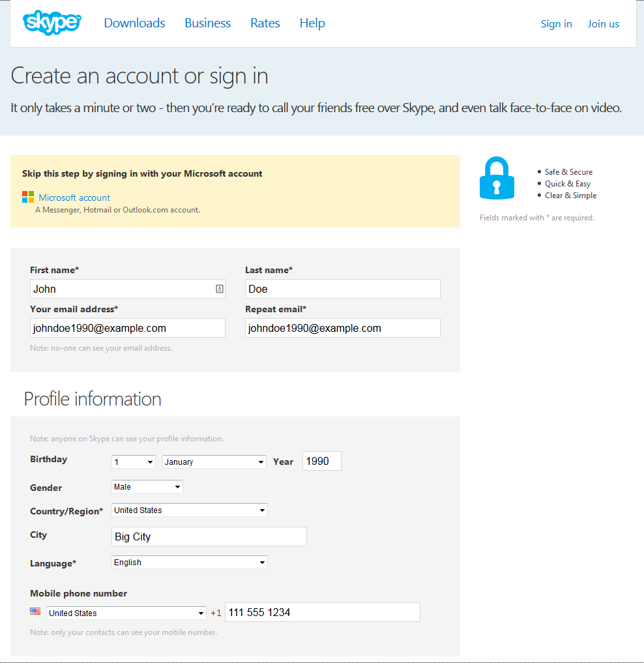Sign in via the Microsoft account link
This screenshot has width=644, height=663.
point(74,198)
